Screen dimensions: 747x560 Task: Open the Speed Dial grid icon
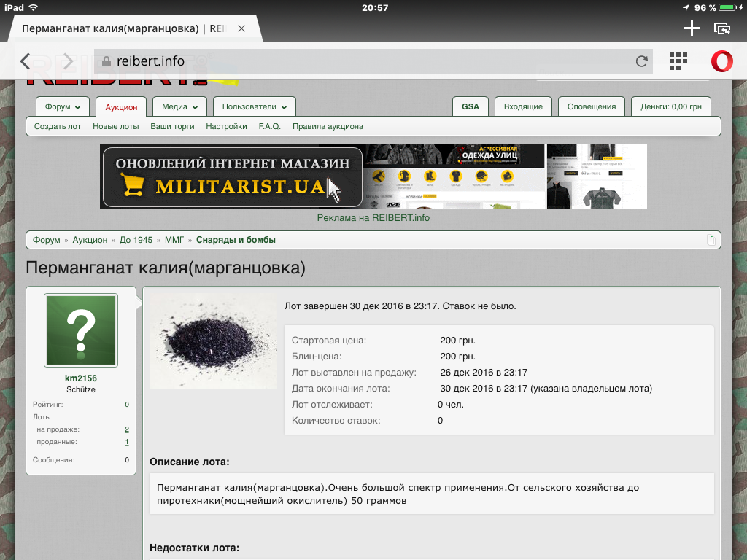pos(678,61)
